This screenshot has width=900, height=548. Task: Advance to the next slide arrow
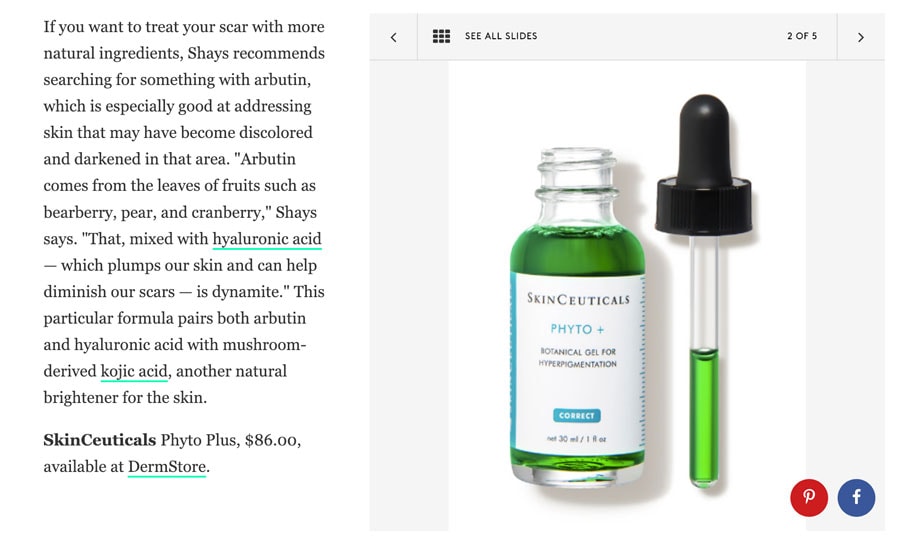[x=860, y=37]
